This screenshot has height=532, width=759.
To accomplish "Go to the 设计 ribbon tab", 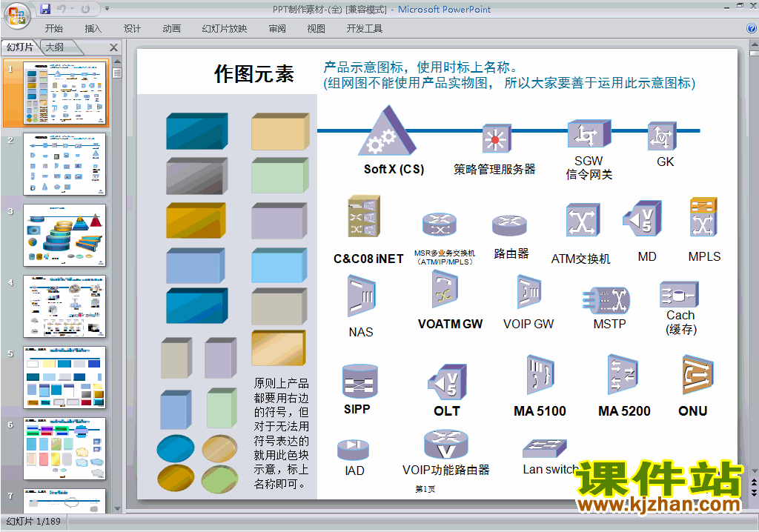I will (132, 29).
